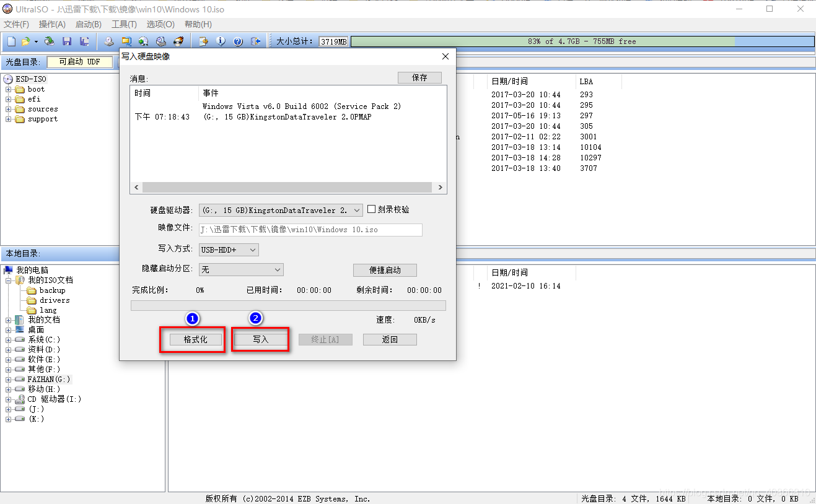The image size is (816, 504).
Task: Click the message list left scroll arrow
Action: (x=136, y=187)
